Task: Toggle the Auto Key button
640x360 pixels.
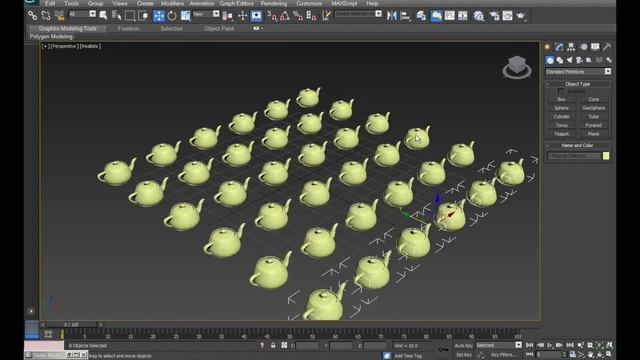Action: click(x=464, y=345)
